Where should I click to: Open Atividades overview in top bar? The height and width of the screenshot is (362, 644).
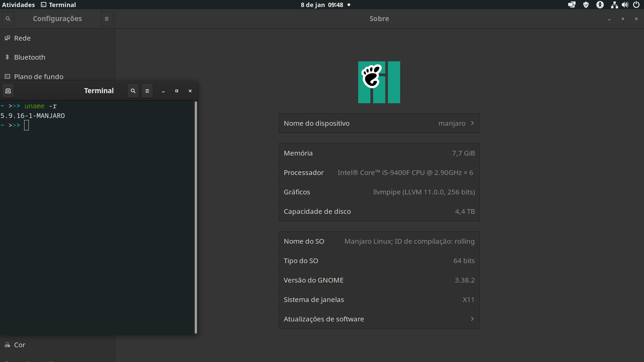pyautogui.click(x=18, y=5)
